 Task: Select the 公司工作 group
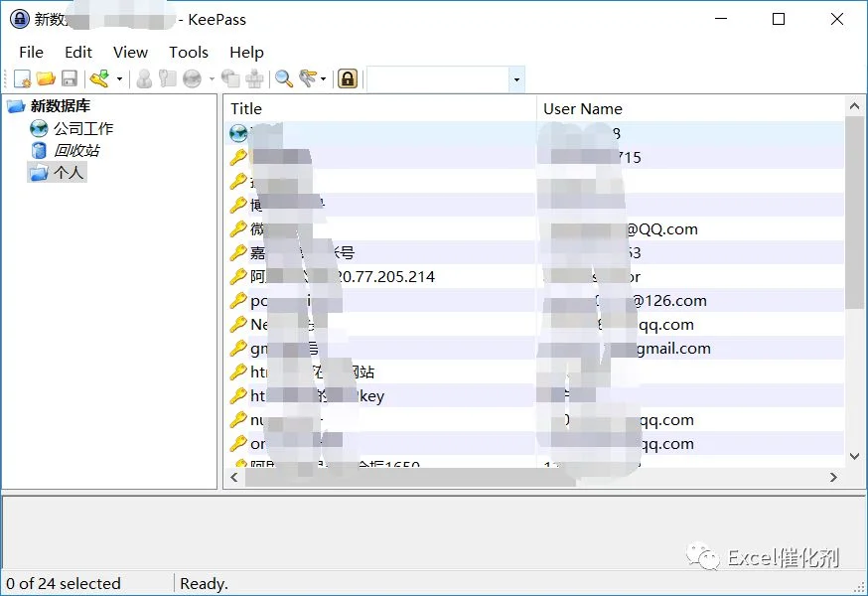pos(83,128)
